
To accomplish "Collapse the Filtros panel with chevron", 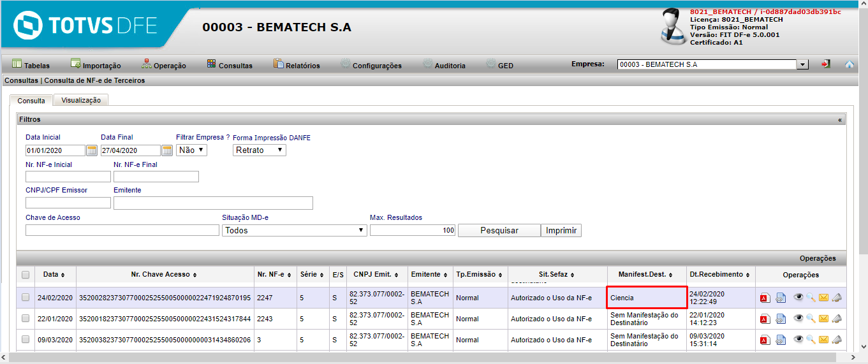I will click(840, 119).
